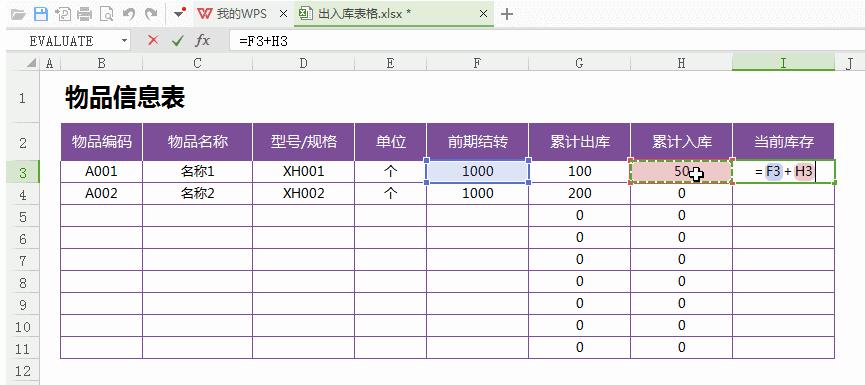Viewport: 865px width, 385px height.
Task: Click cell F3 containing 1000
Action: (477, 172)
